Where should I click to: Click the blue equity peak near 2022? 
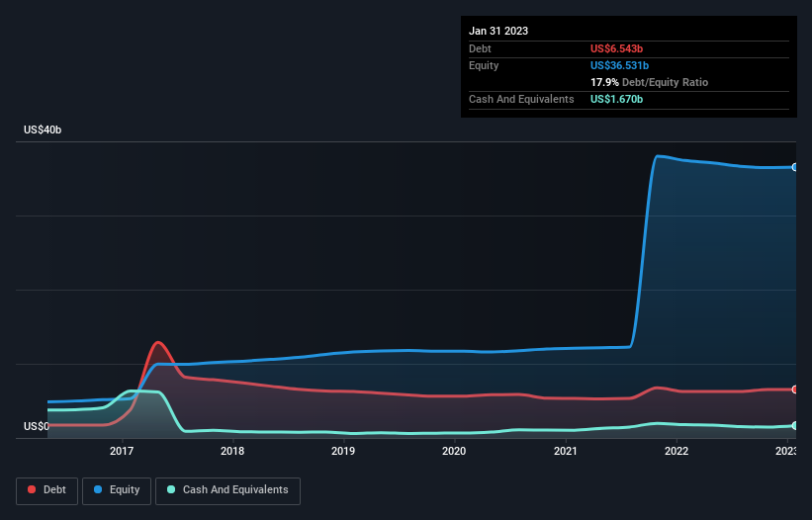pyautogui.click(x=658, y=156)
